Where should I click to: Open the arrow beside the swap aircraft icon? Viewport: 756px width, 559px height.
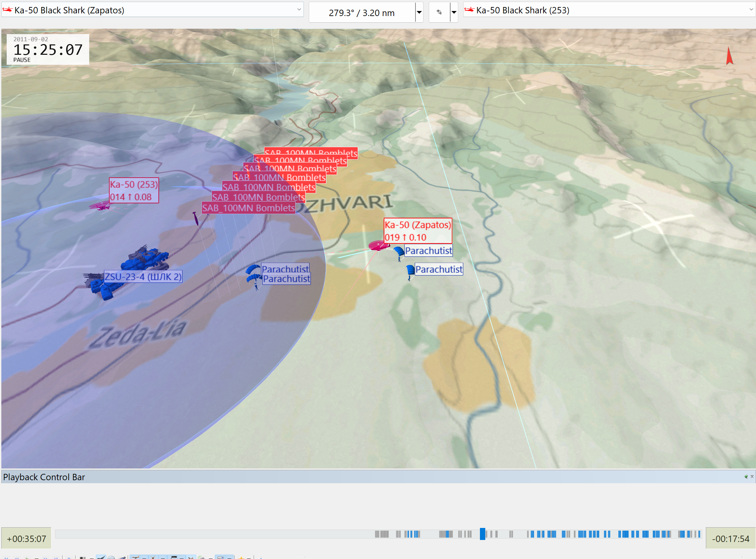[x=454, y=12]
